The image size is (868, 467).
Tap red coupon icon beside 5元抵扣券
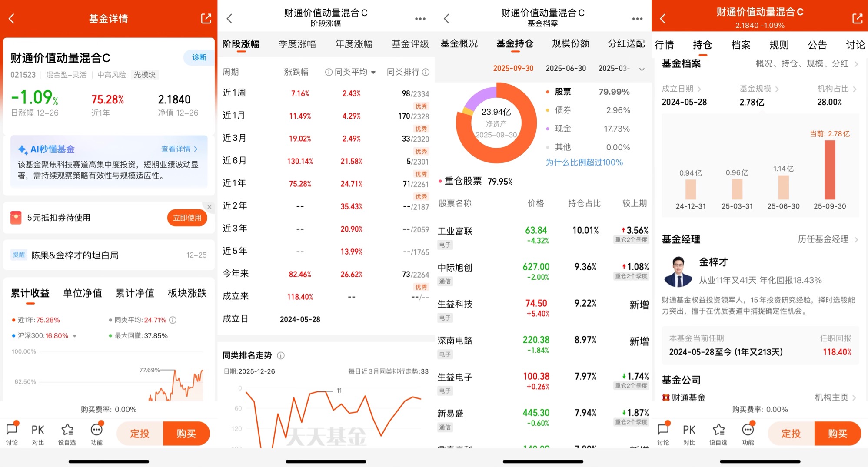click(16, 218)
